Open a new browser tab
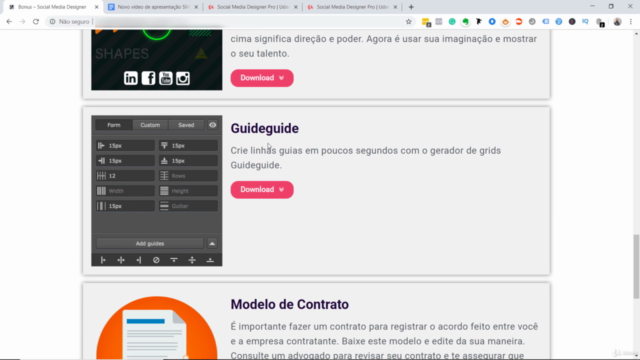Screen dimensions: 640x360 click(411, 7)
